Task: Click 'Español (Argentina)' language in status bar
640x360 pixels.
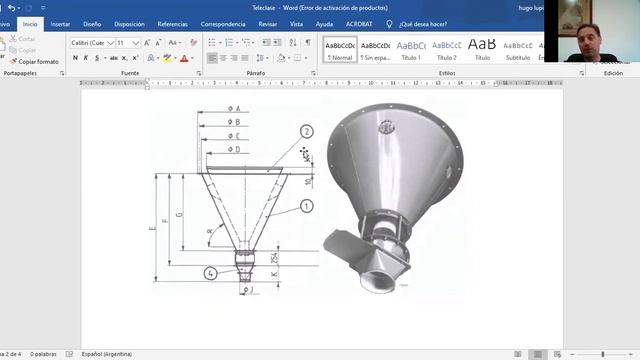Action: (x=107, y=354)
